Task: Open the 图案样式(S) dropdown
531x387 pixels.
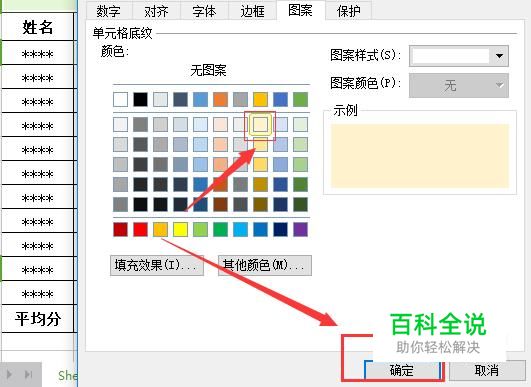Action: pos(459,56)
